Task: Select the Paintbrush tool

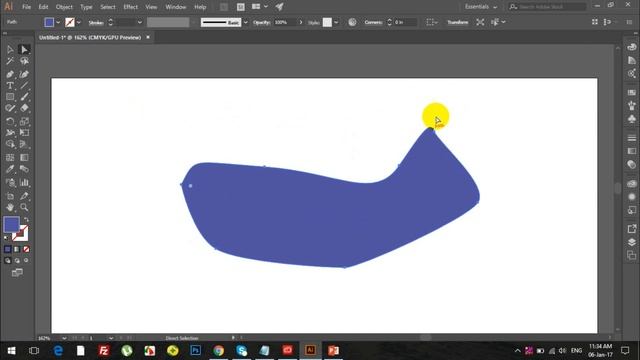Action: pos(24,97)
